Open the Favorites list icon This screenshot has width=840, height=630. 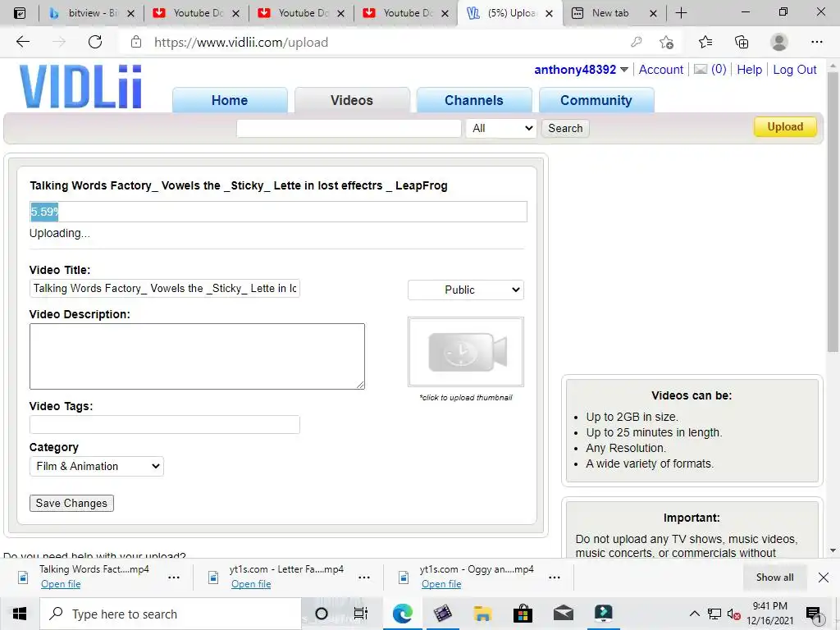click(x=705, y=42)
